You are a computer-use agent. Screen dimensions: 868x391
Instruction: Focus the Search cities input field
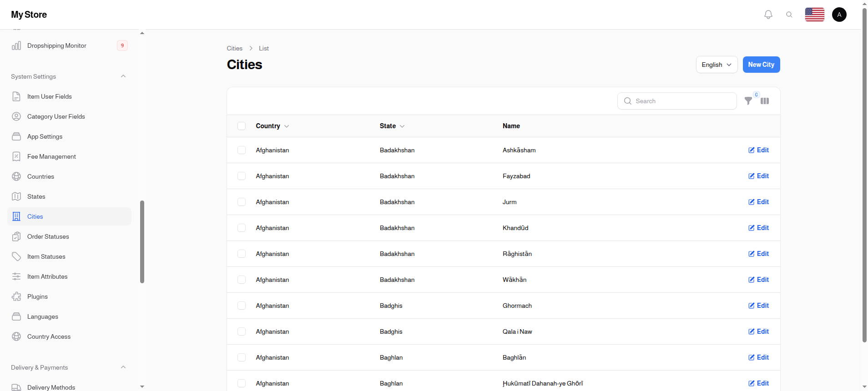coord(677,101)
